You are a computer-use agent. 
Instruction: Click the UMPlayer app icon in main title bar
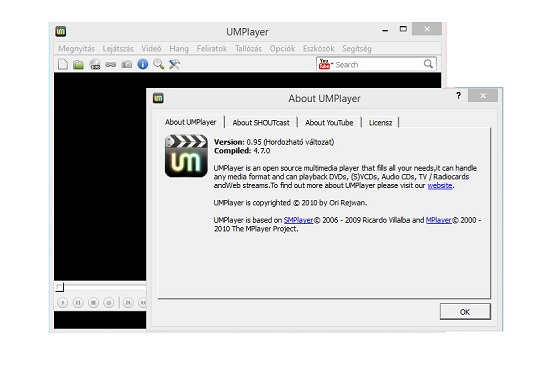coord(61,32)
